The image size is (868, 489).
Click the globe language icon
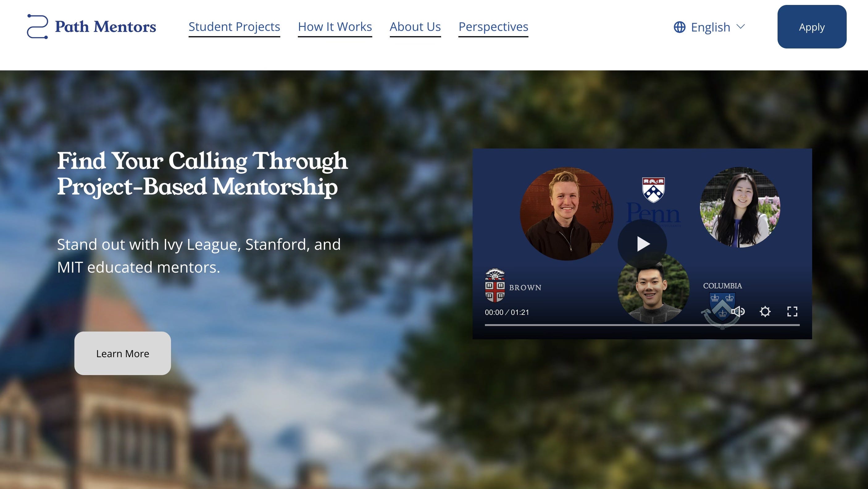679,27
